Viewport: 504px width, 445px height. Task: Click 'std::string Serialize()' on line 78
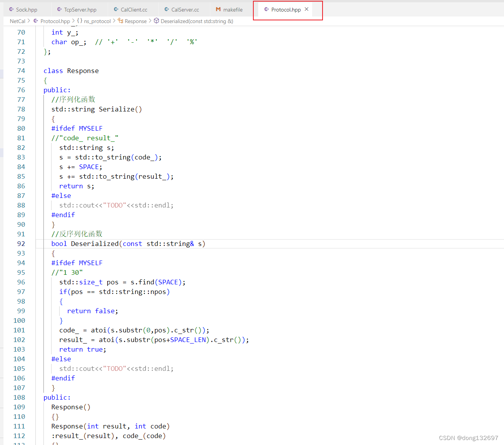96,109
